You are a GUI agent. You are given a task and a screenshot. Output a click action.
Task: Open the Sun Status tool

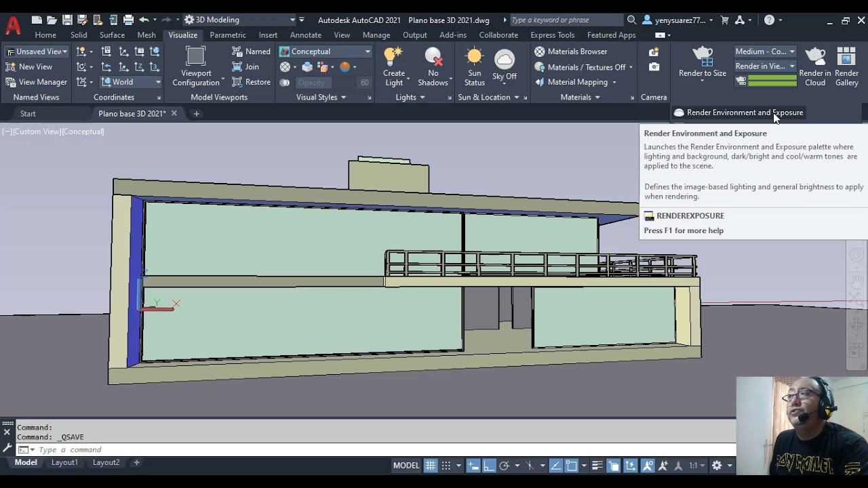tap(474, 67)
